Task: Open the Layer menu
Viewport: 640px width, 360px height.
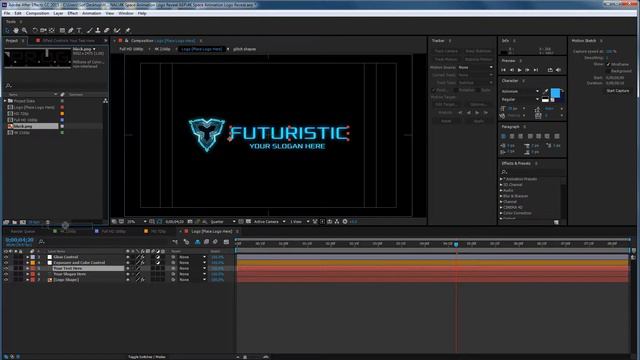Action: [x=58, y=13]
